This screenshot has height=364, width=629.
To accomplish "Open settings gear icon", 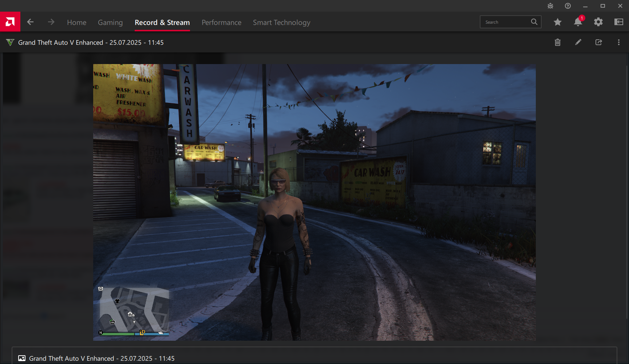I will 598,22.
